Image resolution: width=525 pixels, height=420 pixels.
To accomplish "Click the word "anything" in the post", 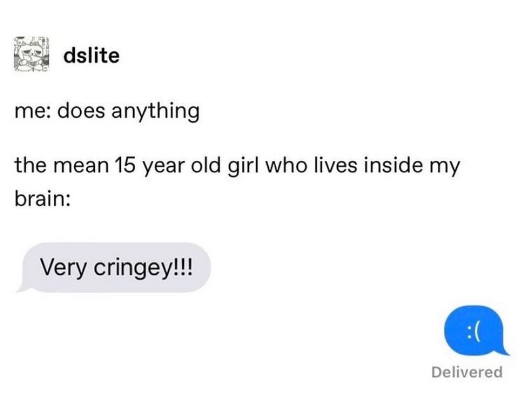I will [x=155, y=113].
